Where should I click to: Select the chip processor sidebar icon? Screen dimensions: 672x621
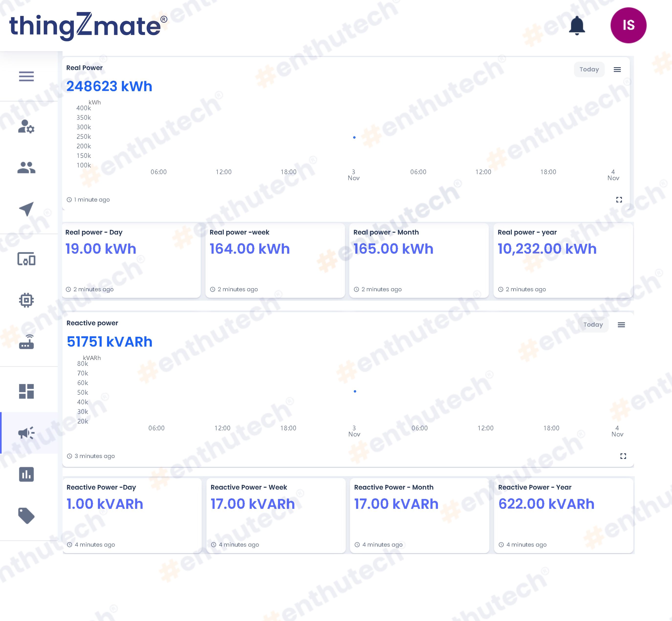26,300
